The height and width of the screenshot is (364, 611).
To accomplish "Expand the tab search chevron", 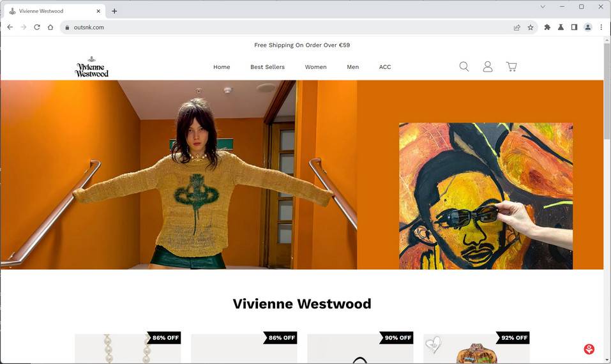I will (x=543, y=6).
